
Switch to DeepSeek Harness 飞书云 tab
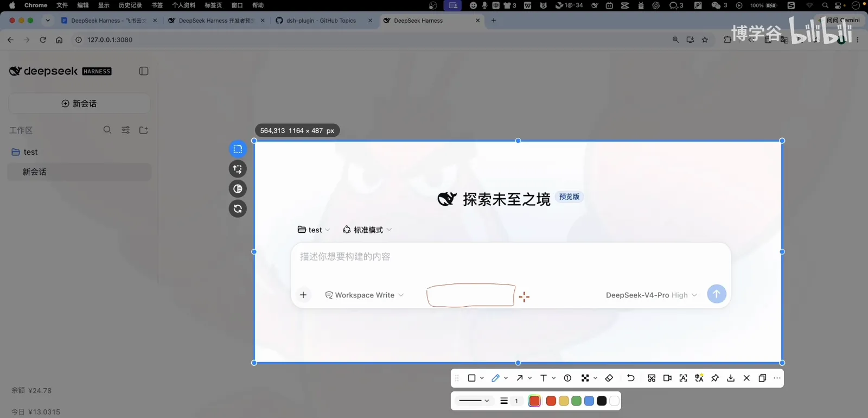[108, 21]
